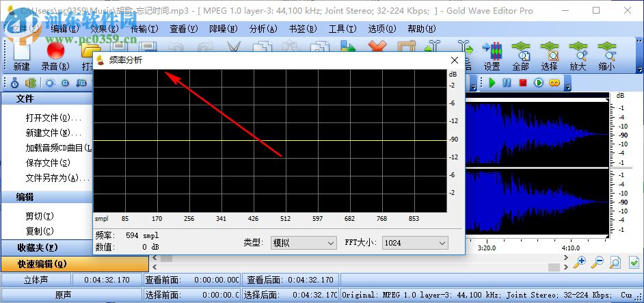Start playback with the green play button
Screen dimensions: 644x303
(492, 83)
